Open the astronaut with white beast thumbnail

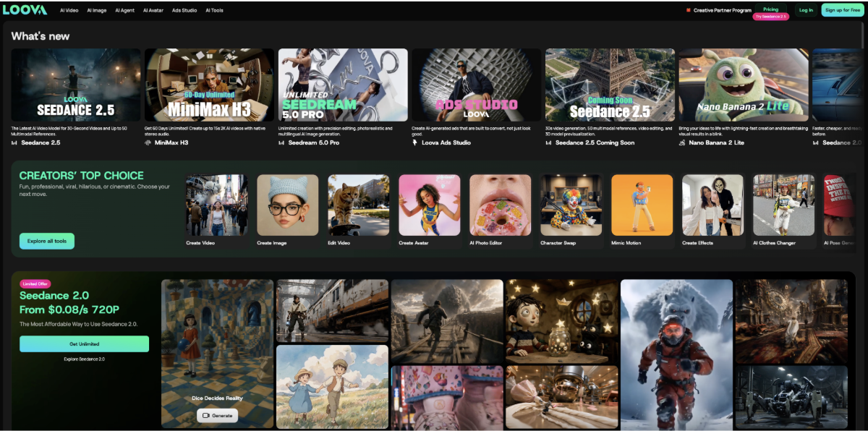point(676,354)
